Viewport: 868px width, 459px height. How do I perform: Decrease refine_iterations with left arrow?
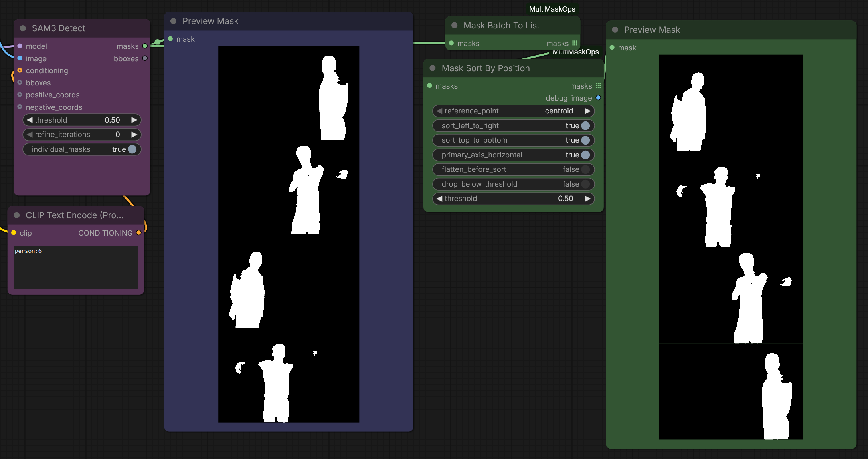[29, 135]
